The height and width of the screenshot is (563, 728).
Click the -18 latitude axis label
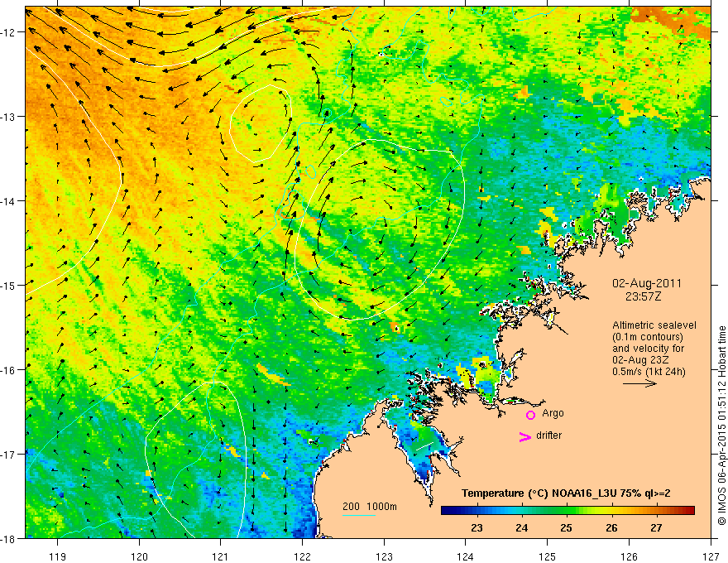tap(8, 538)
